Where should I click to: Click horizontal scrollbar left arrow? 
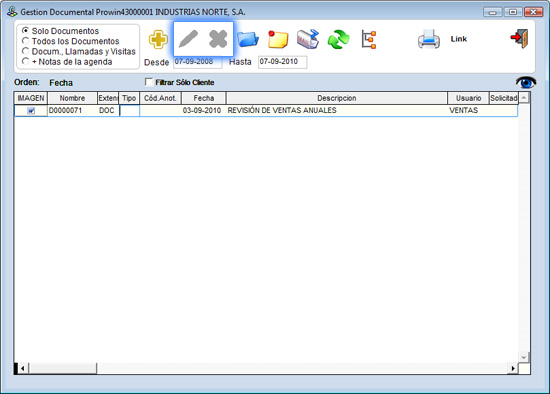tap(23, 368)
